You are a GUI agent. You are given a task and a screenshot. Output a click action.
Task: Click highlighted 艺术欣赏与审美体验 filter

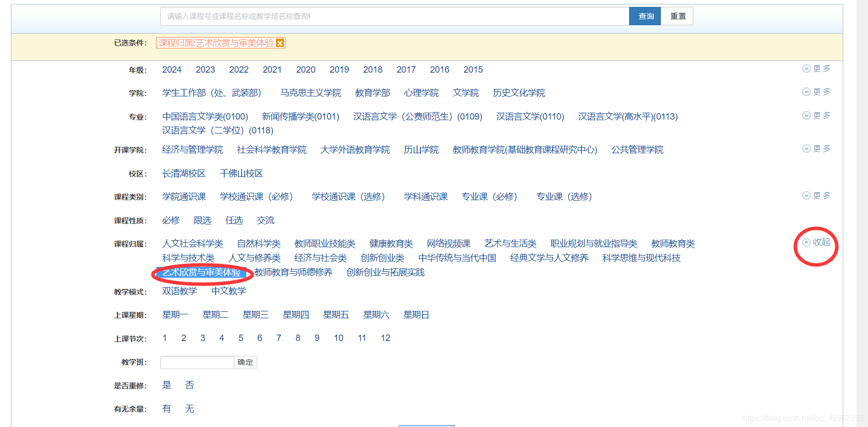coord(201,272)
